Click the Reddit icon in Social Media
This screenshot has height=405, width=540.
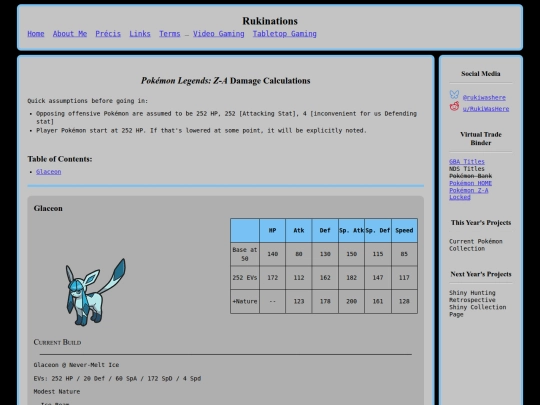point(454,106)
